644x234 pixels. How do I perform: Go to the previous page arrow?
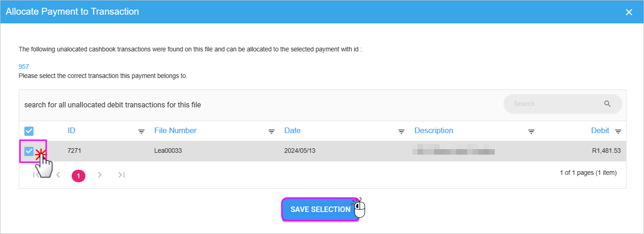coord(58,175)
